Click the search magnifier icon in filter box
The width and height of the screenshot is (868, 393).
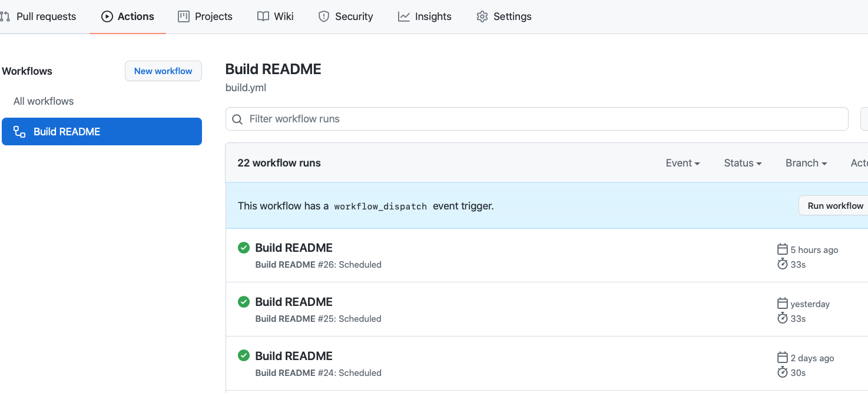pos(237,119)
